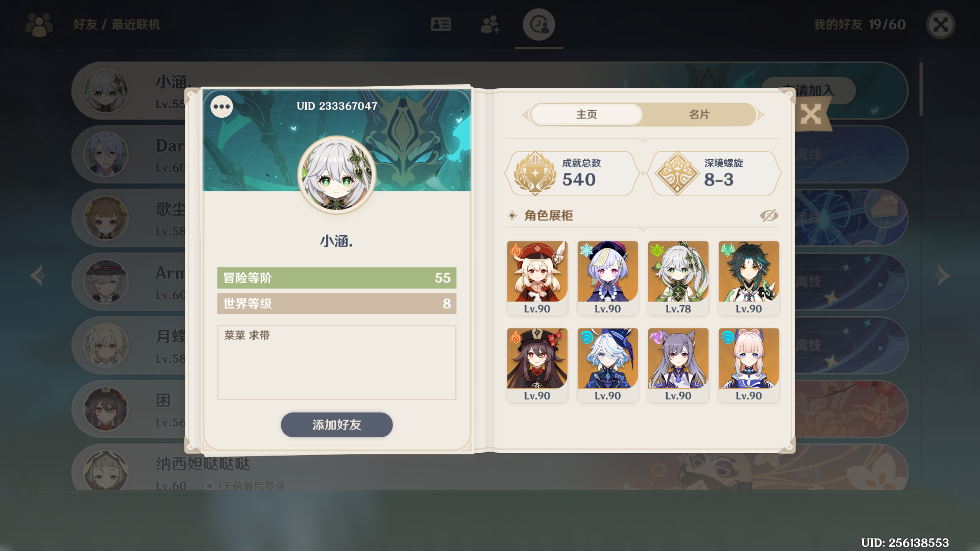Select the Nahida Lv.78 character card
The image size is (980, 551).
[x=678, y=278]
